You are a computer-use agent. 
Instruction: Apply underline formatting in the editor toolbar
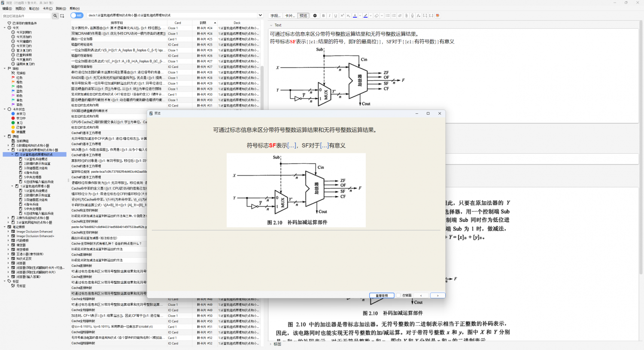coord(336,16)
